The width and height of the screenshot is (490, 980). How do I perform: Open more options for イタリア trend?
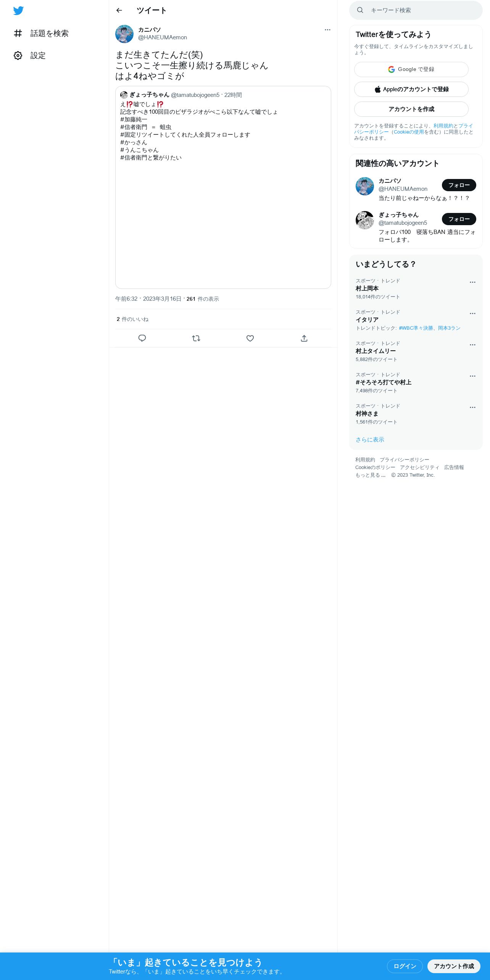pos(472,314)
